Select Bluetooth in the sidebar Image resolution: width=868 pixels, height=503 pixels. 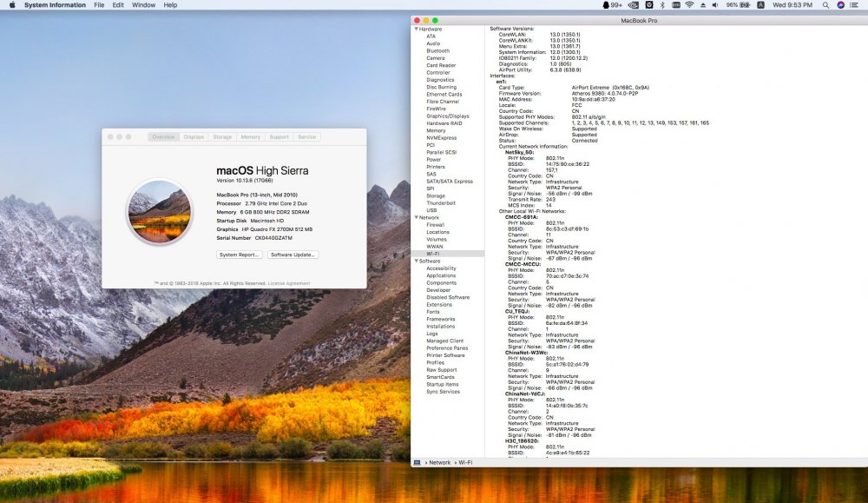coord(437,51)
